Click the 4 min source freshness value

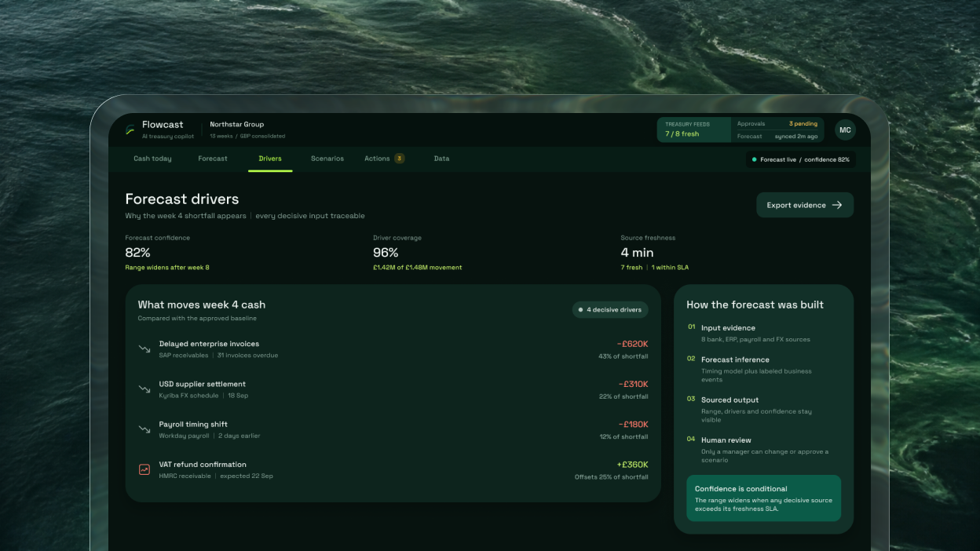tap(637, 253)
